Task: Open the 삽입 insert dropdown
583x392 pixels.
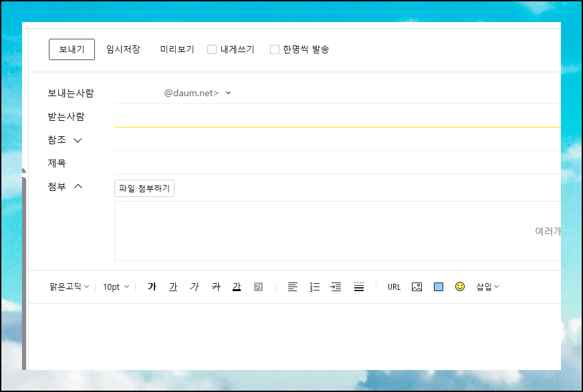Action: (487, 286)
